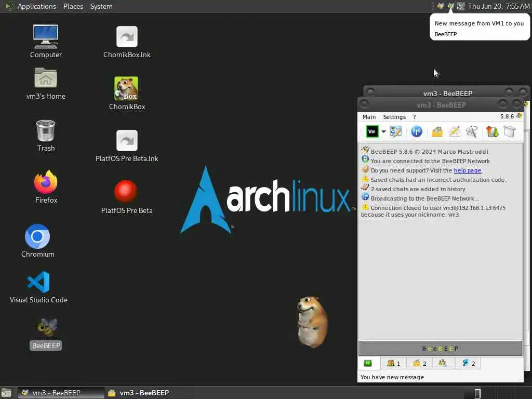Click the file sharing folder icon with green arrow
Viewport: 532px width, 399px height.
coord(492,131)
